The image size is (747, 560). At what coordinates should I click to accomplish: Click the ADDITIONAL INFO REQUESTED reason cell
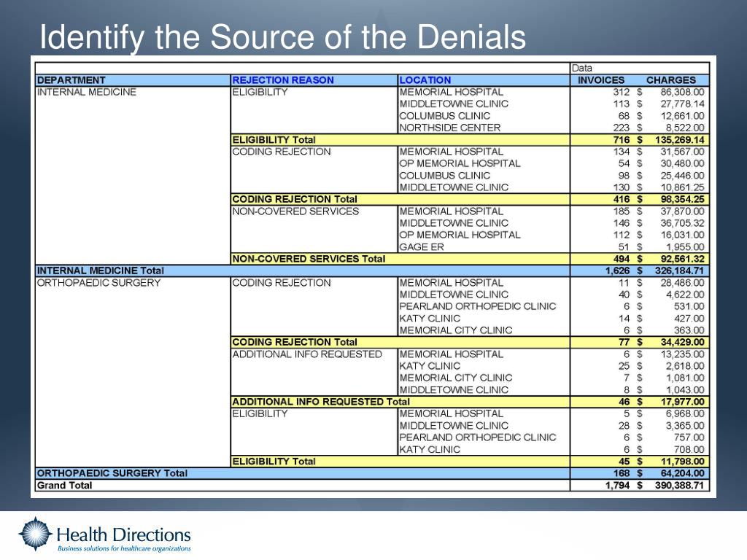pos(307,354)
